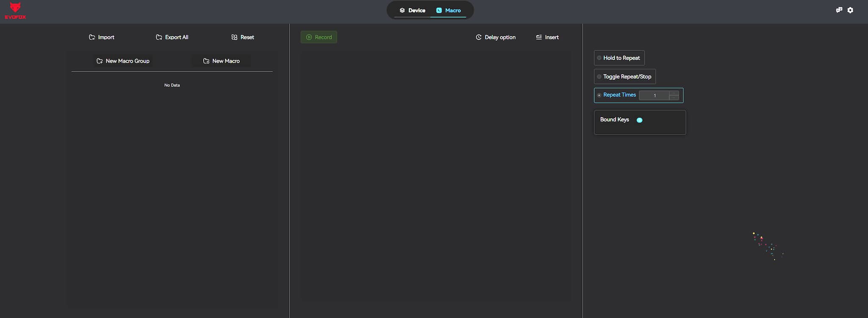Start recording with the Record button
The image size is (868, 318).
coord(319,37)
